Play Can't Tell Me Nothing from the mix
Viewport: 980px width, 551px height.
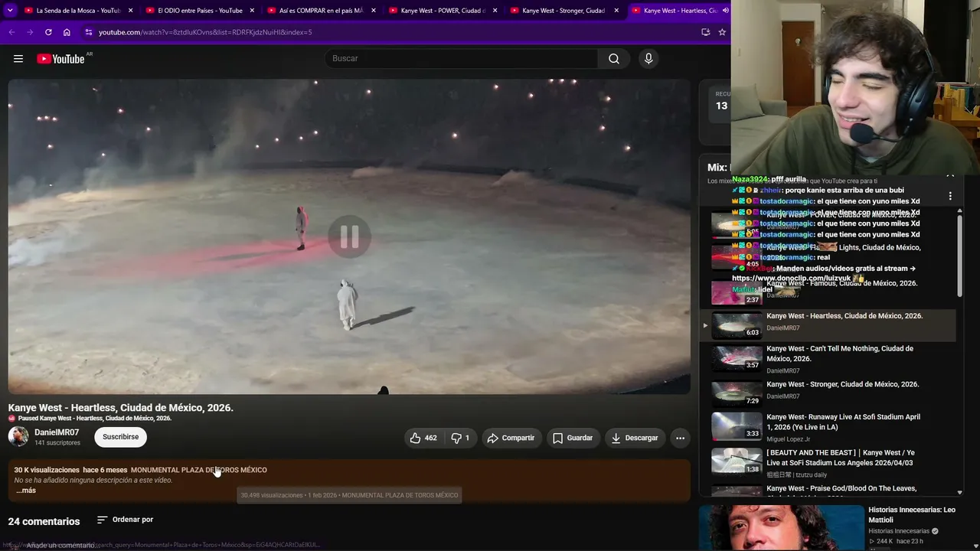(840, 354)
